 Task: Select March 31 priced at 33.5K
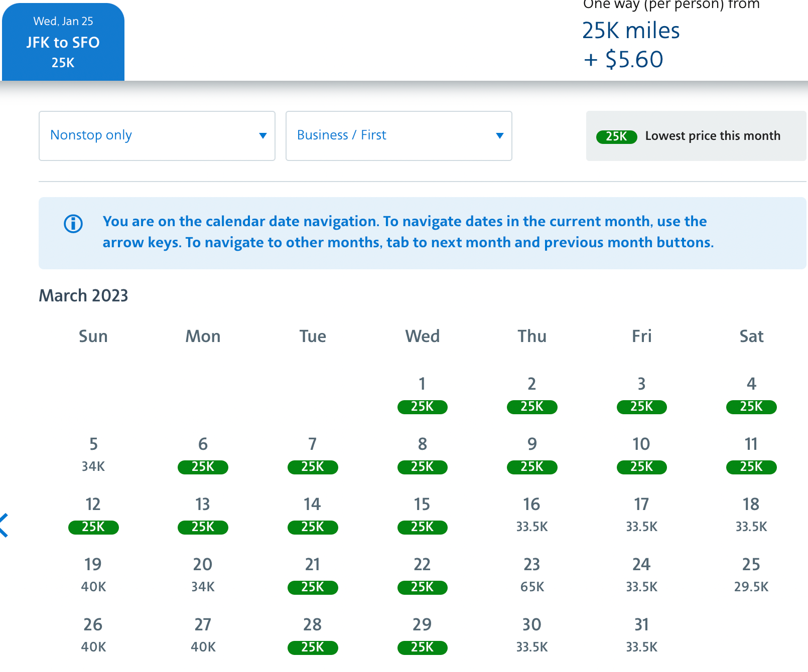(641, 634)
